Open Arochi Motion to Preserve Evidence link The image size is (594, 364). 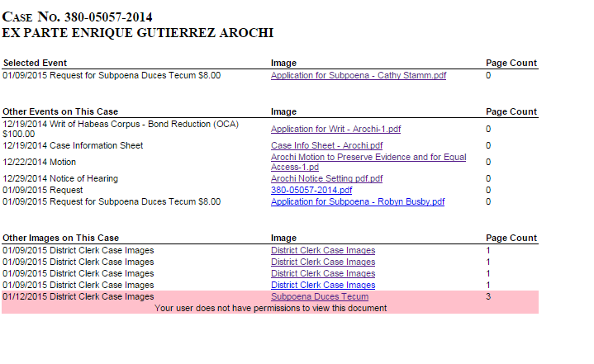(x=368, y=157)
